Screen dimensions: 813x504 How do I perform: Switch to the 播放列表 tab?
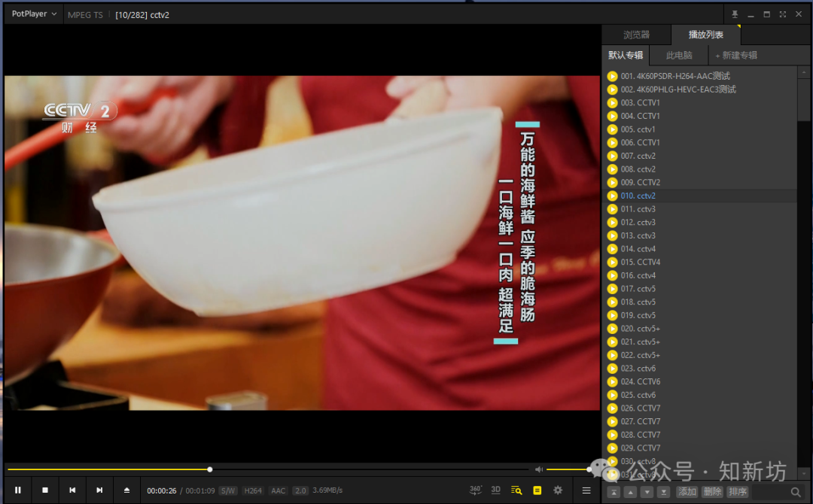point(705,35)
